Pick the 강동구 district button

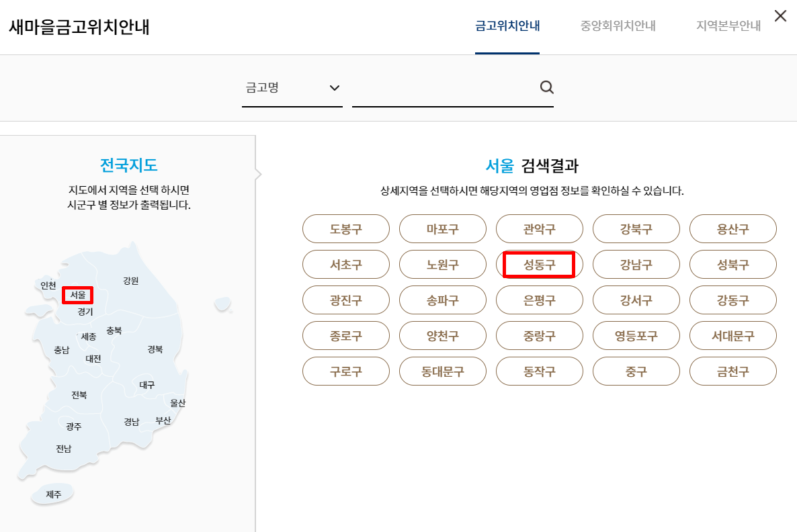coord(733,300)
